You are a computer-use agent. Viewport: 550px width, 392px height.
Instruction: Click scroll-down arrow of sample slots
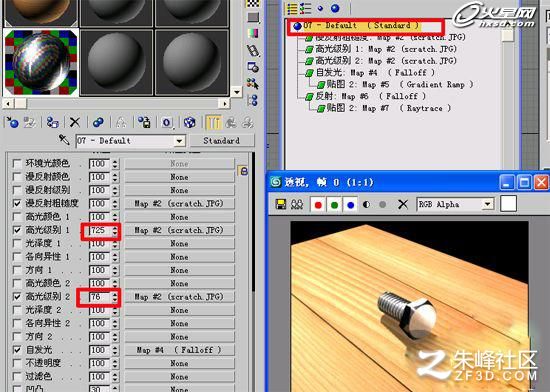coord(236,92)
